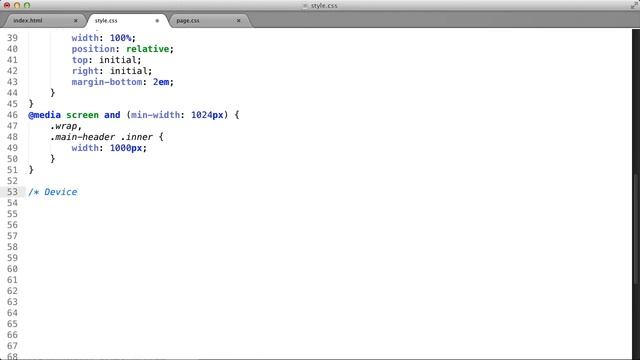Screen dimensions: 640x360
Task: Click 'right' property on line 42
Action: click(x=85, y=71)
